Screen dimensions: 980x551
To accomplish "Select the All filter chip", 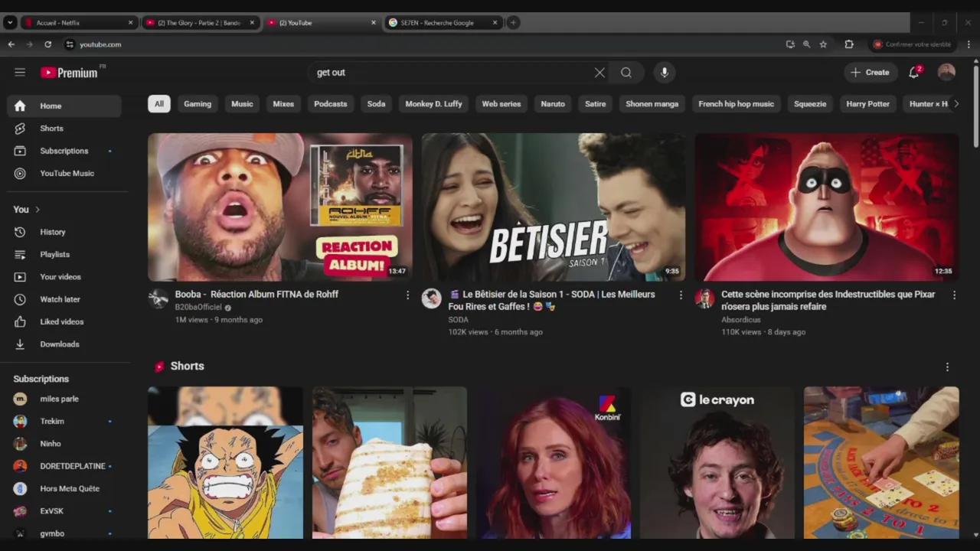I will [x=159, y=104].
